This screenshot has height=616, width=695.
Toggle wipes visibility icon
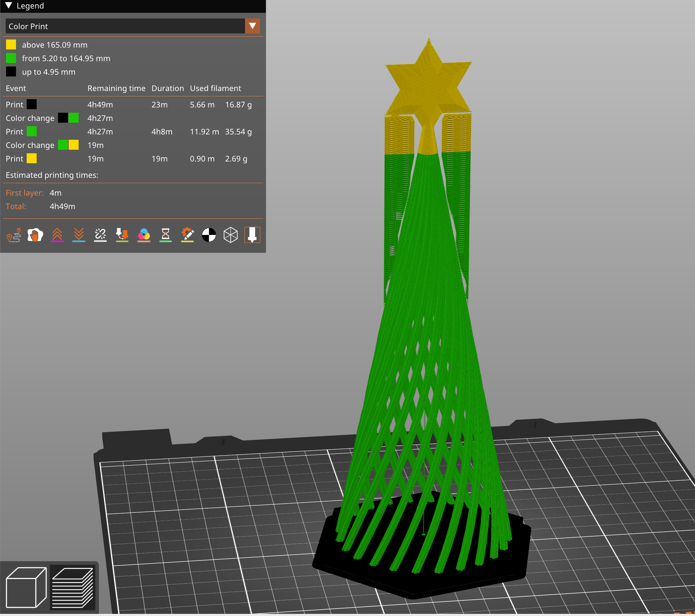coord(35,235)
